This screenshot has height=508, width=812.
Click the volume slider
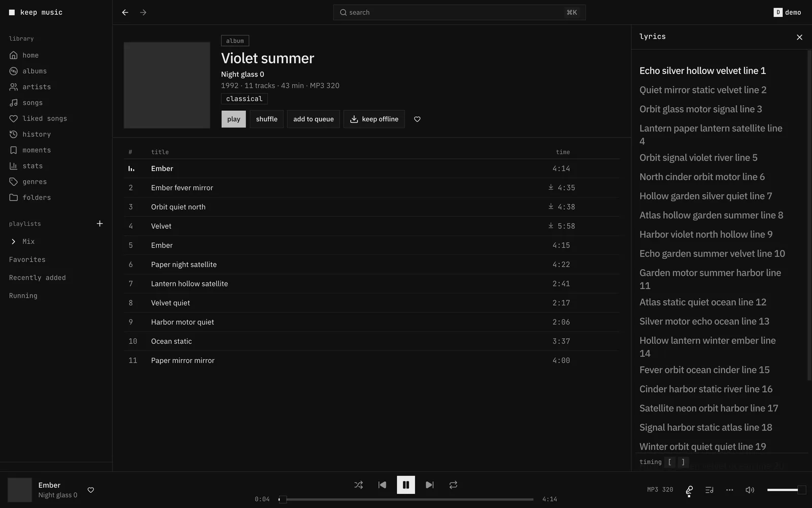(x=786, y=490)
